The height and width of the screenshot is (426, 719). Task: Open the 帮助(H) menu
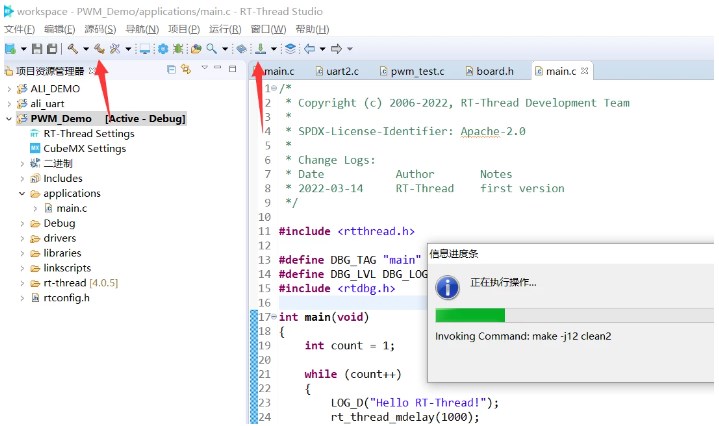pos(312,29)
